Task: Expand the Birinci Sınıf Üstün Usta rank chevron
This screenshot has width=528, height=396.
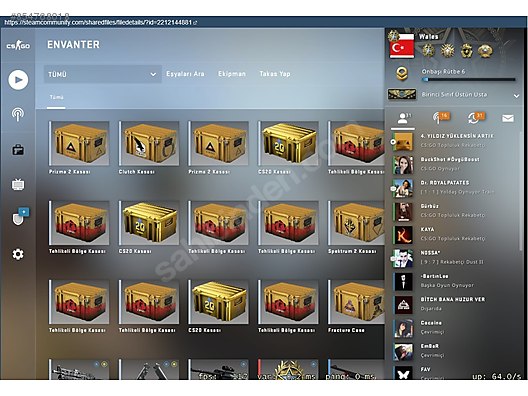Action: coord(516,96)
